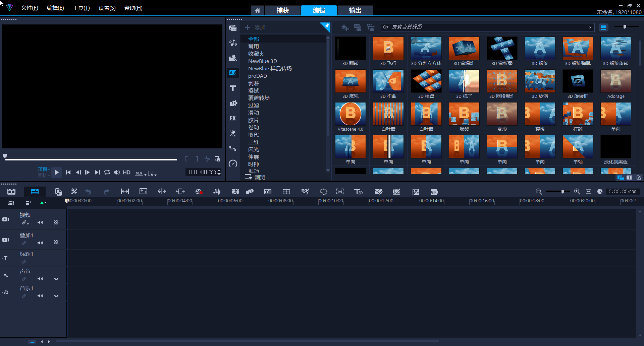Toggle transparency on the 视频 track
The image size is (644, 346).
(x=56, y=222)
